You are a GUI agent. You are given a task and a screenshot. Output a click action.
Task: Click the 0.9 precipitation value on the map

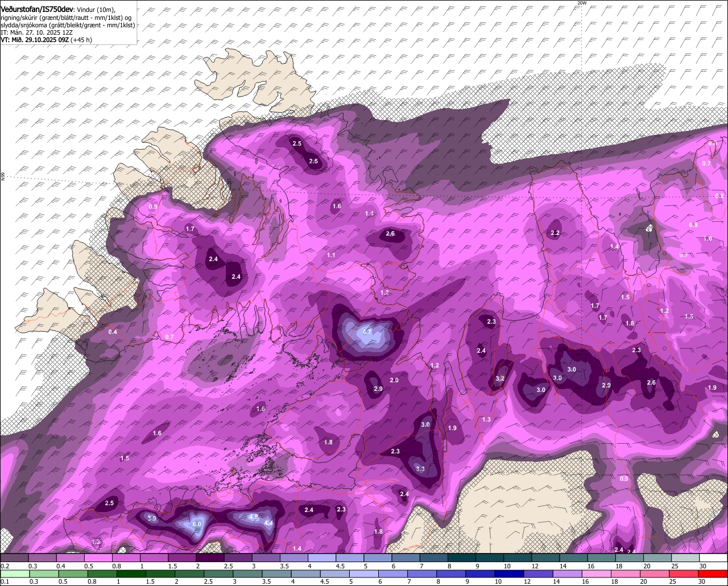click(x=153, y=207)
